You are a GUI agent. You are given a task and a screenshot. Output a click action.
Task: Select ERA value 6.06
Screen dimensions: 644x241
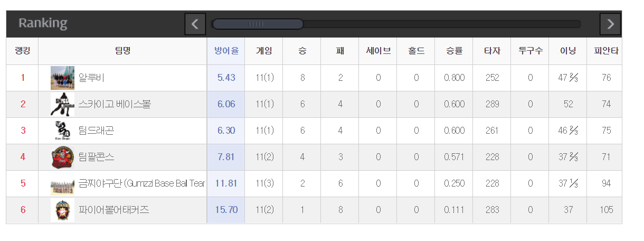pyautogui.click(x=226, y=104)
